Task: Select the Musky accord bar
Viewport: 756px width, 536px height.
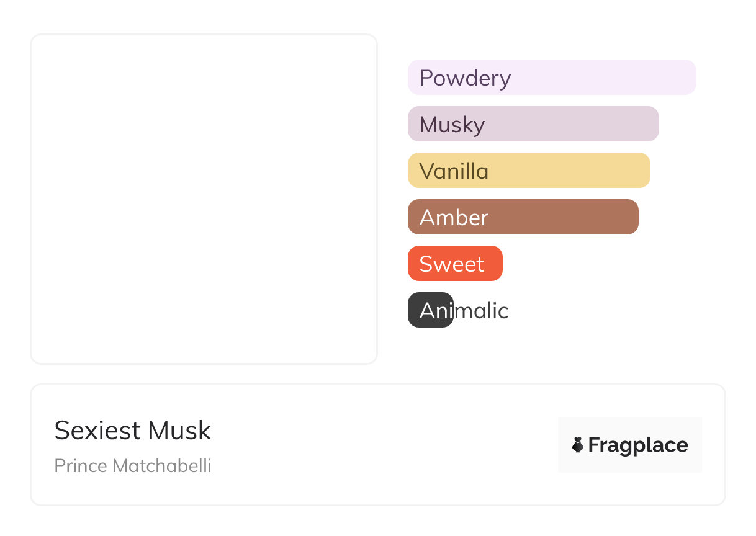Action: pos(533,124)
